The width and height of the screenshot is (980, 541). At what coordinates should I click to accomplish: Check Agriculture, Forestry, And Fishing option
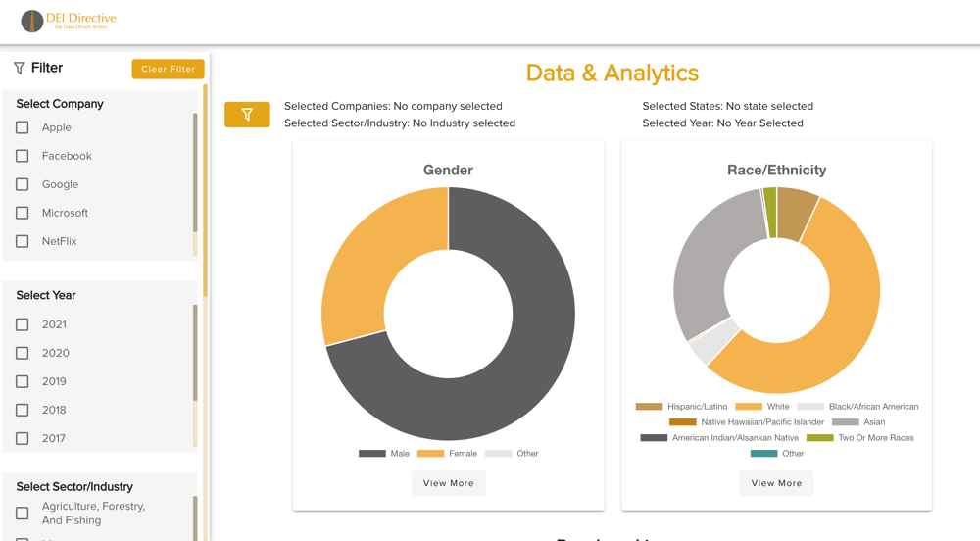tap(23, 513)
